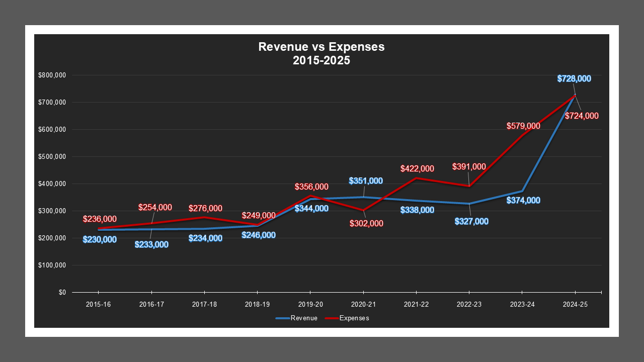Click the chart title 'Revenue vs Expenses'
The width and height of the screenshot is (644, 362).
tap(321, 47)
